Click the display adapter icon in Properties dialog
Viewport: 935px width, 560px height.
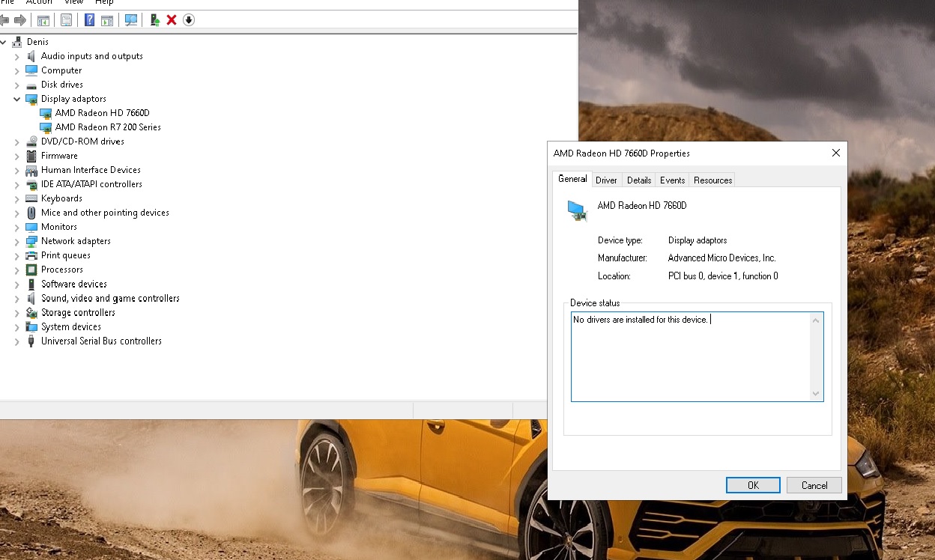(577, 210)
